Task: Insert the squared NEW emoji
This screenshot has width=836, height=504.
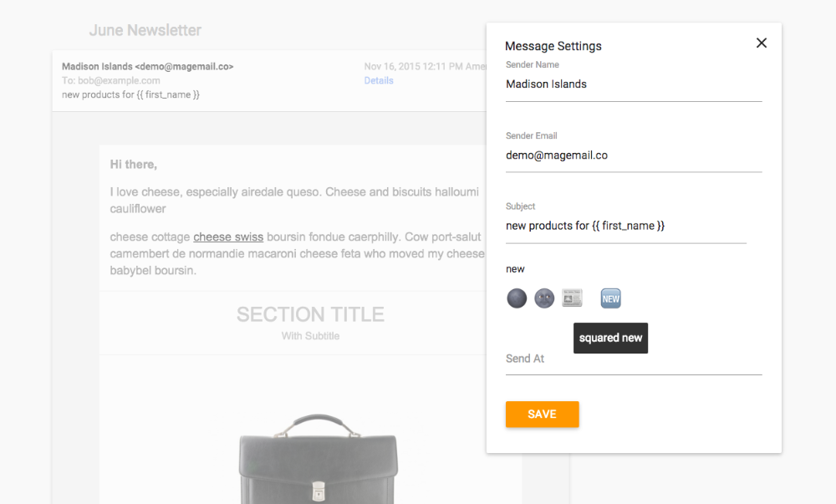Action: (611, 298)
